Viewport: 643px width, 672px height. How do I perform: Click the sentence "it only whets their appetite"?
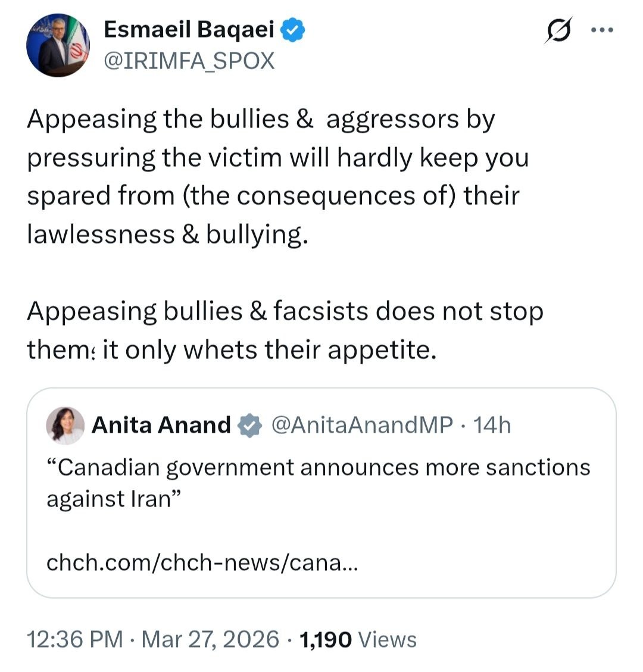[x=269, y=350]
